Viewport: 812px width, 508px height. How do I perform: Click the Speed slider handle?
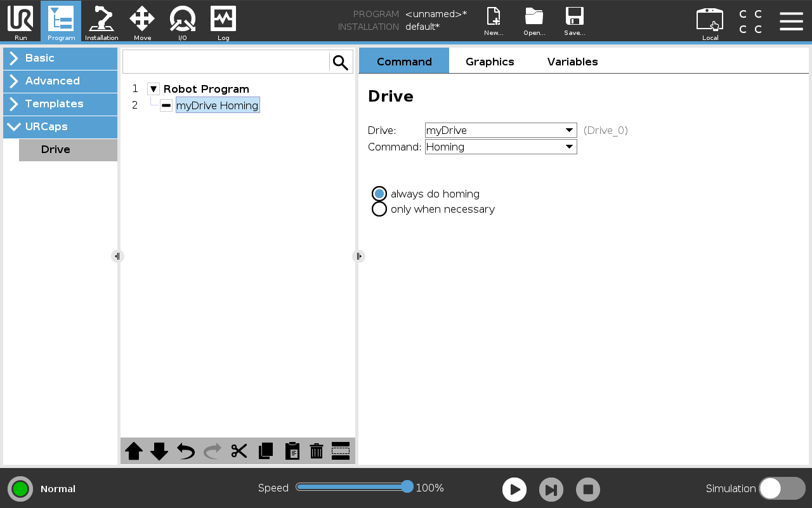[x=407, y=487]
